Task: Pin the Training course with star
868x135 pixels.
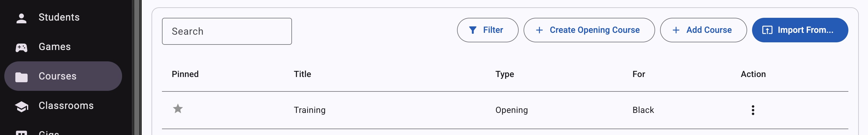Action: coord(178,109)
